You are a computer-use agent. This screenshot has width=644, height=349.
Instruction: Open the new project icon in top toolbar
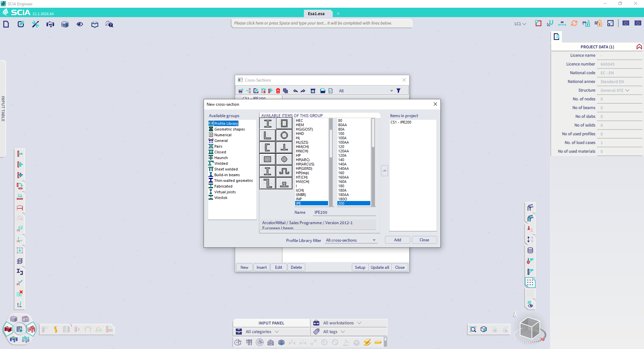tap(6, 24)
